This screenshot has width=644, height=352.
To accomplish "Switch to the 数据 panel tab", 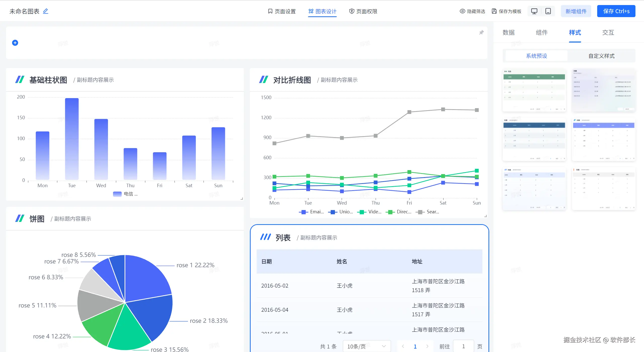I will [508, 32].
